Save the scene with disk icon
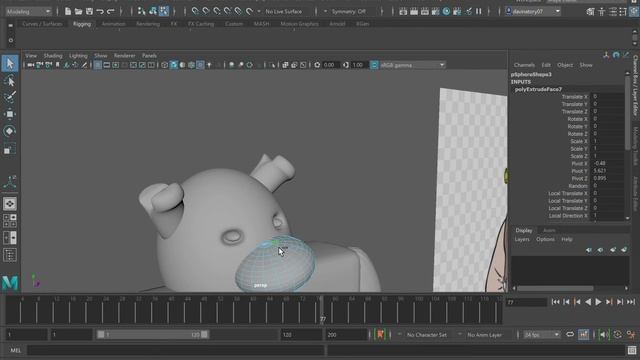 (89, 11)
